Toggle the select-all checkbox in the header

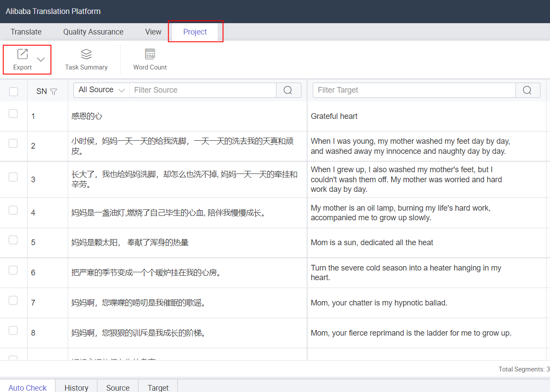[14, 91]
